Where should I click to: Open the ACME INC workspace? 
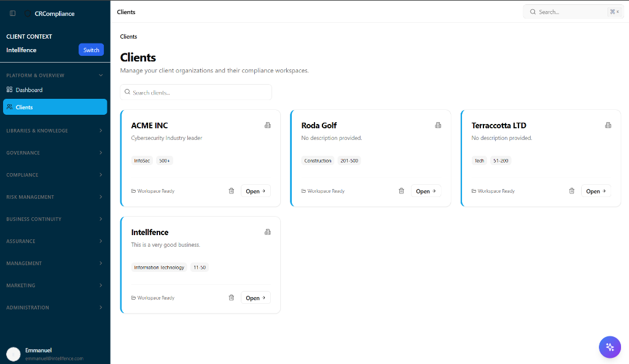point(256,191)
